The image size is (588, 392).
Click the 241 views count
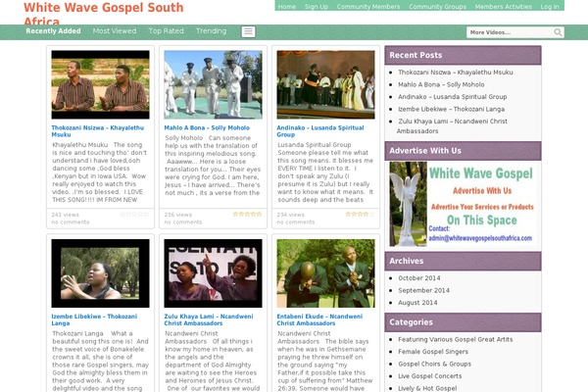point(66,215)
